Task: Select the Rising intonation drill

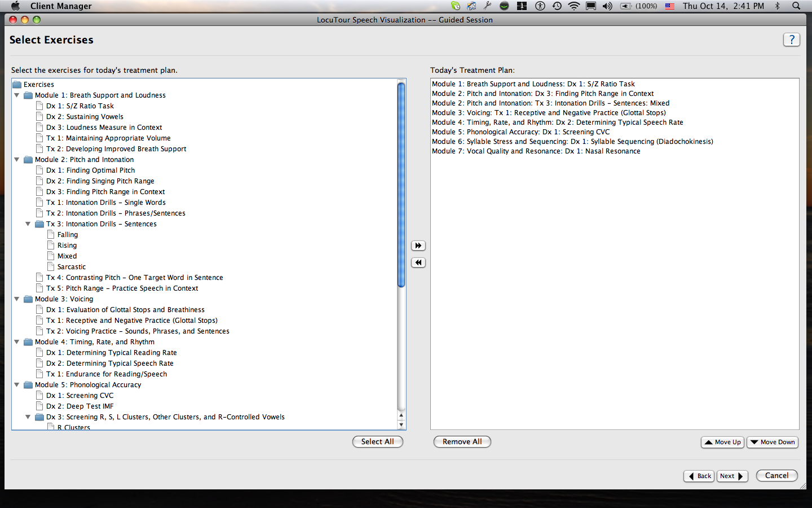Action: click(x=67, y=246)
